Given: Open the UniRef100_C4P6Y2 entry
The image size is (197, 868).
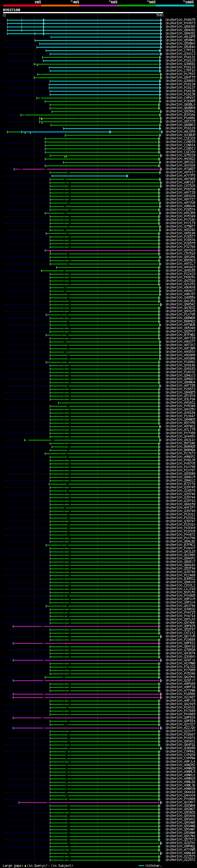Looking at the screenshot, I should 180,98.
